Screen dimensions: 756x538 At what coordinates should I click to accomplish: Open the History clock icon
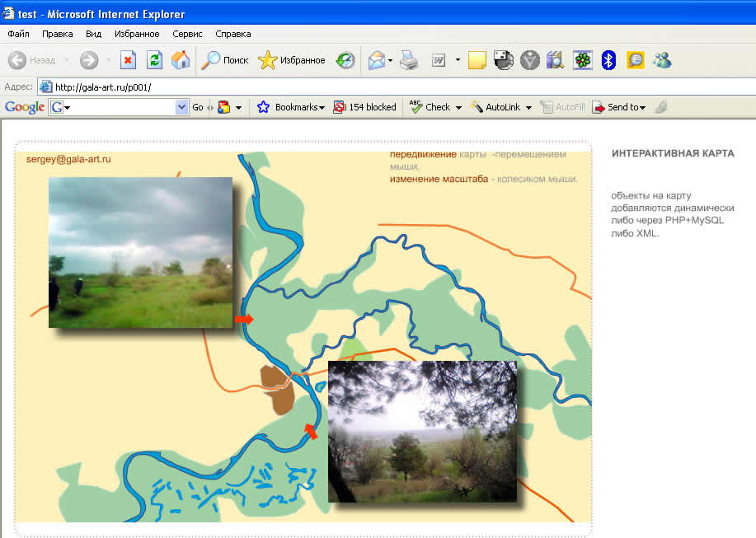(345, 60)
